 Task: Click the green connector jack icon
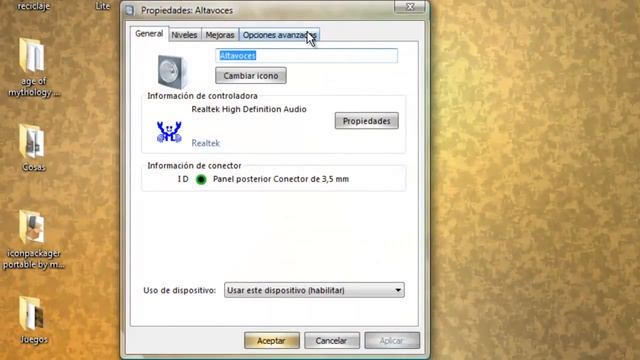point(201,179)
